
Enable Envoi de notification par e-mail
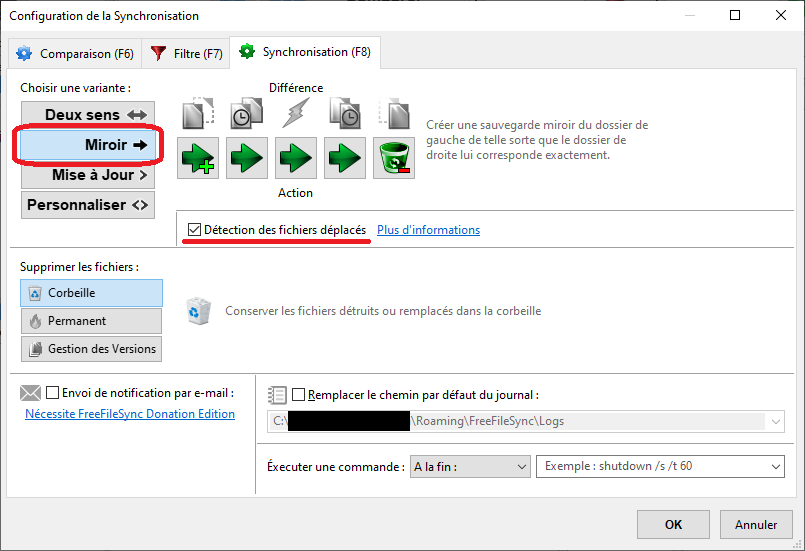pos(53,392)
